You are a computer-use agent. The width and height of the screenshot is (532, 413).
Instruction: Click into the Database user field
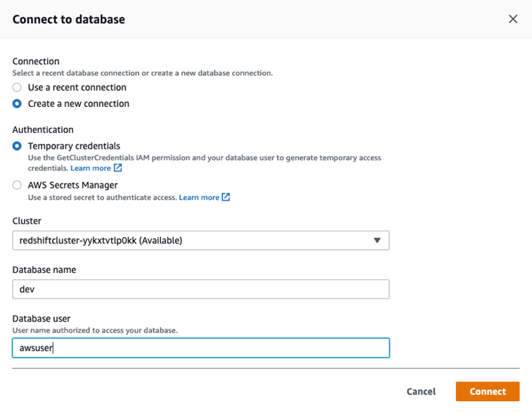pos(200,348)
